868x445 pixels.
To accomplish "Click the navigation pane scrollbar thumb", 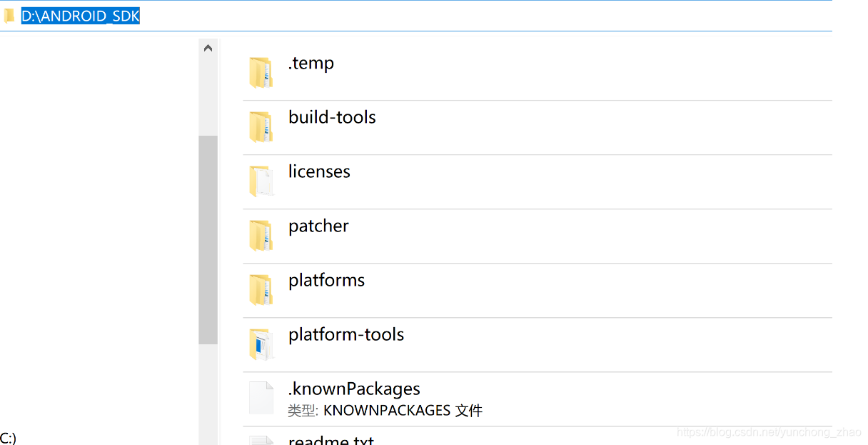I will point(208,240).
